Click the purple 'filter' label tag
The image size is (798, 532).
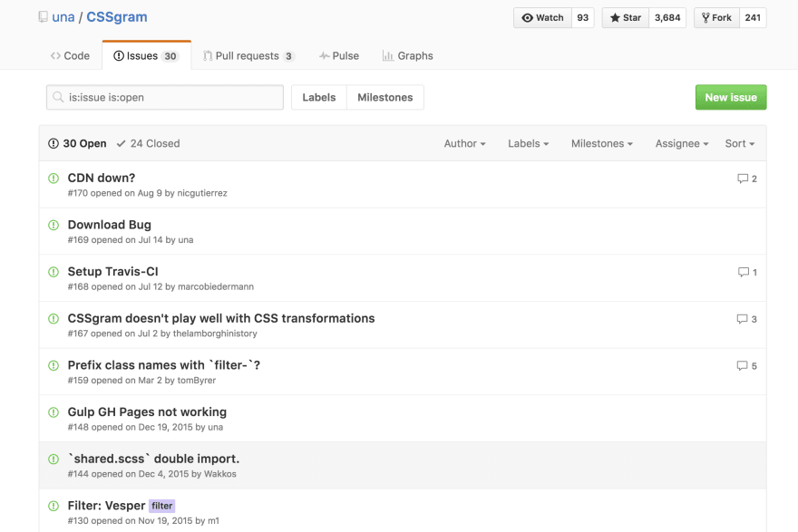(161, 506)
